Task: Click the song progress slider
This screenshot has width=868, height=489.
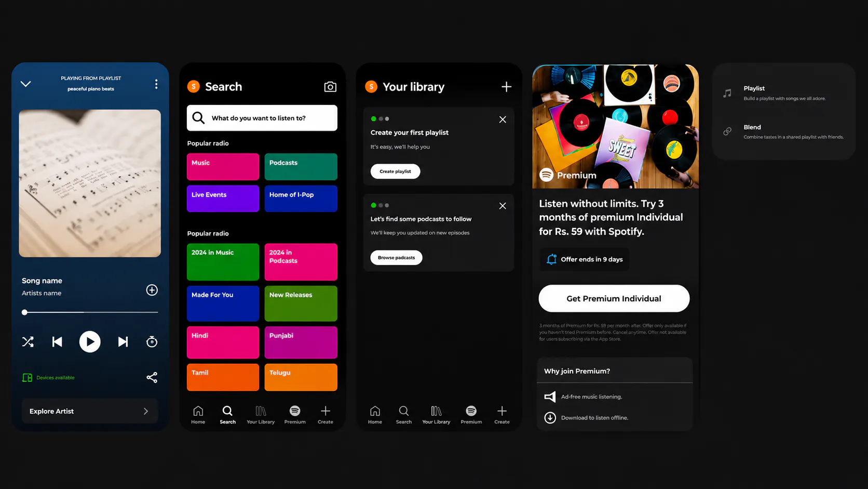Action: (90, 312)
